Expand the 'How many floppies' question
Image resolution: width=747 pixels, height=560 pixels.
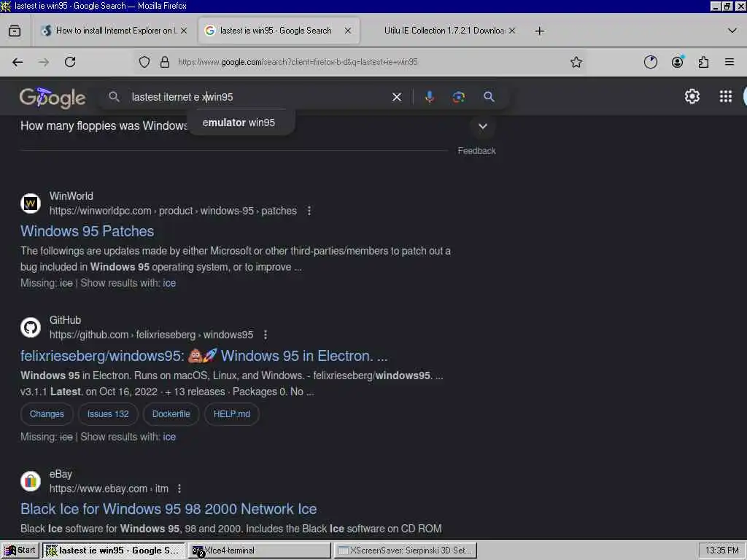click(x=483, y=126)
